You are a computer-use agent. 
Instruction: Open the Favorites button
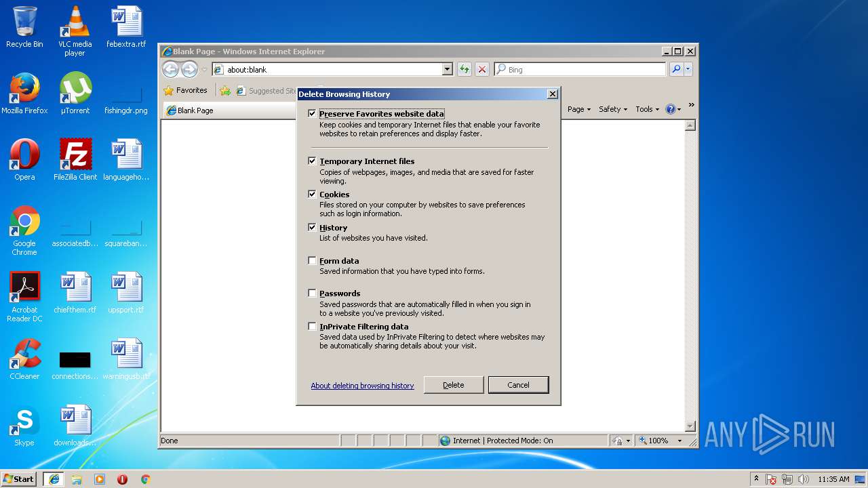186,90
